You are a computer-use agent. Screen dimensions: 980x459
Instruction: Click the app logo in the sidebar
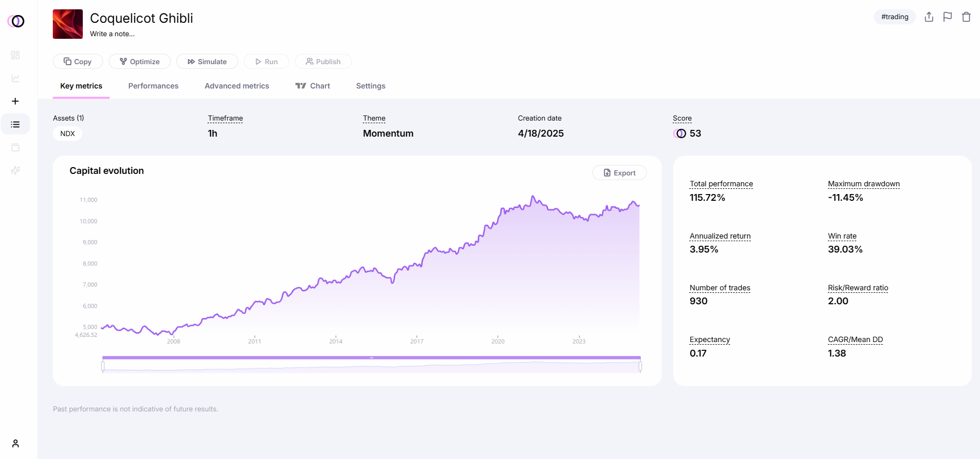(x=16, y=21)
